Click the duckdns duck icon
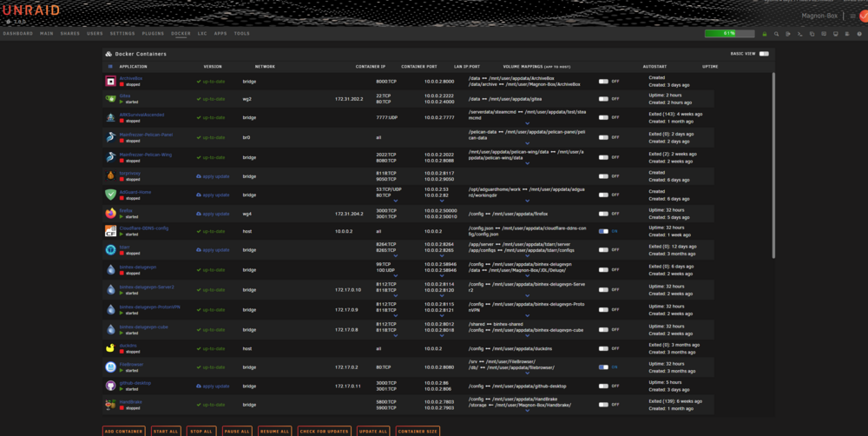Screen dimensions: 868x436 pyautogui.click(x=111, y=348)
